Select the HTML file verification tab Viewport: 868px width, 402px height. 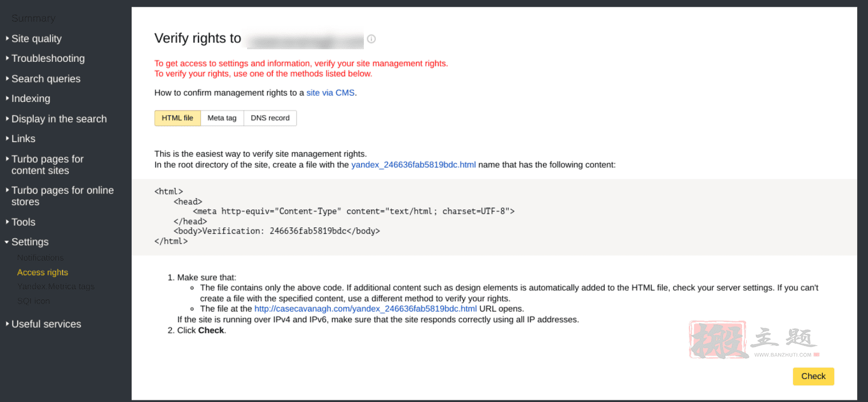[x=177, y=118]
